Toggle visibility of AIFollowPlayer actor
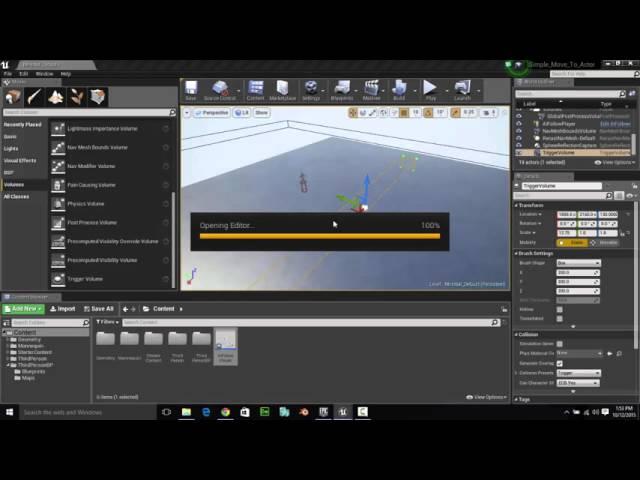640x480 pixels. click(519, 124)
